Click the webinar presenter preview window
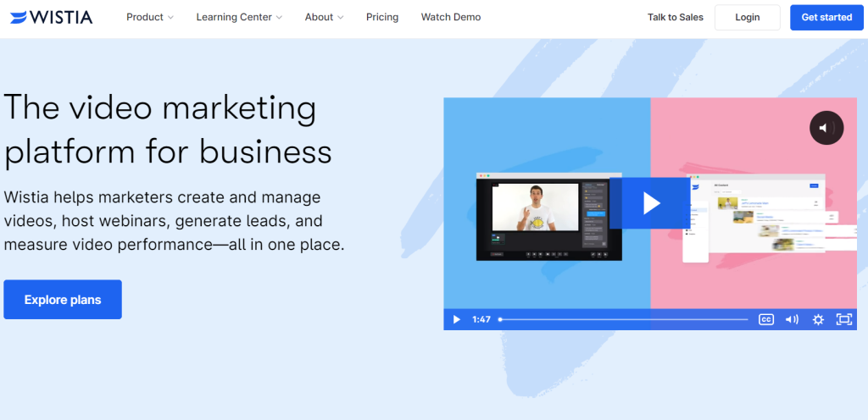The width and height of the screenshot is (868, 420). 548,217
